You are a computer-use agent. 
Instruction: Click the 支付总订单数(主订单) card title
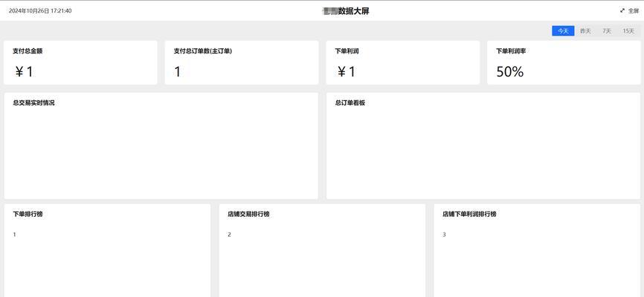[x=203, y=51]
